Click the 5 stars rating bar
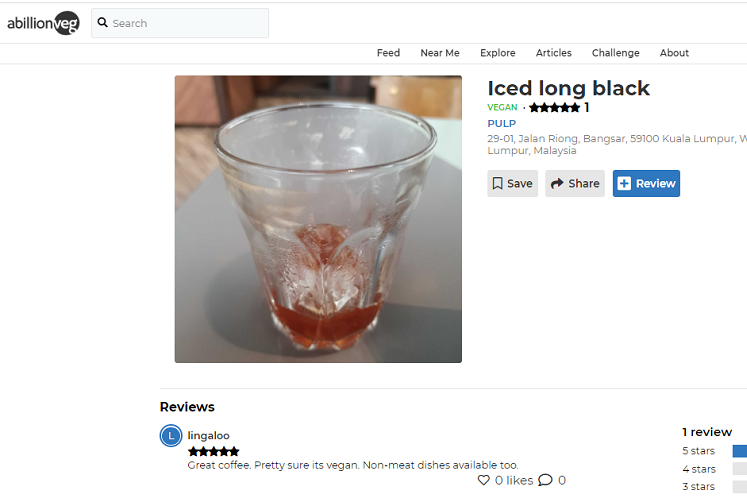This screenshot has width=747, height=499. point(739,450)
